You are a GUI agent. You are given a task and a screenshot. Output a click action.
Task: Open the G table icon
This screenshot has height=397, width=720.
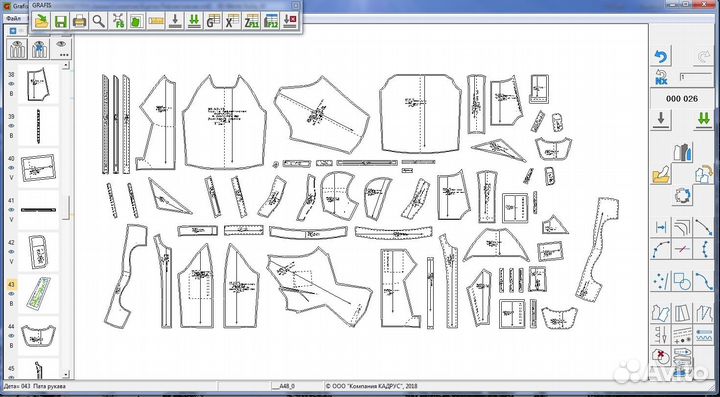(213, 21)
